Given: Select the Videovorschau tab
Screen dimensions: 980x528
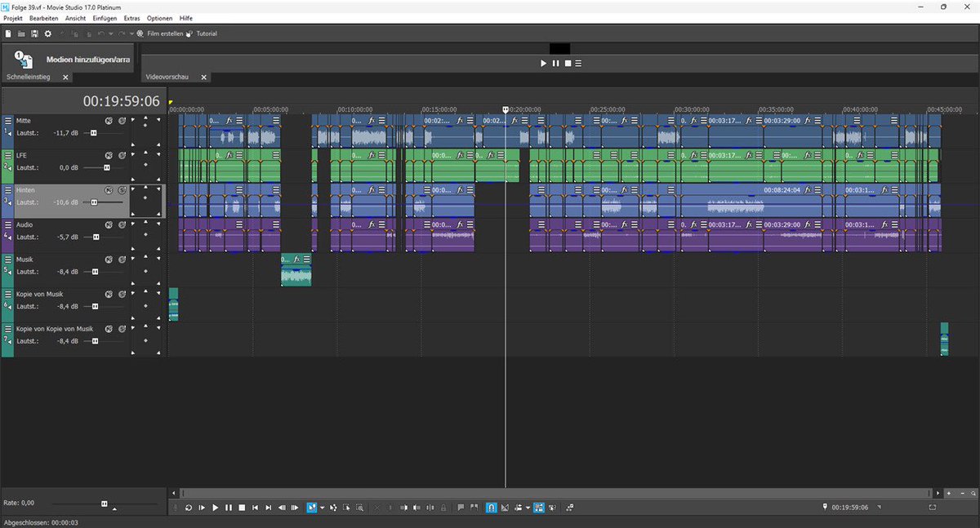Looking at the screenshot, I should 167,77.
